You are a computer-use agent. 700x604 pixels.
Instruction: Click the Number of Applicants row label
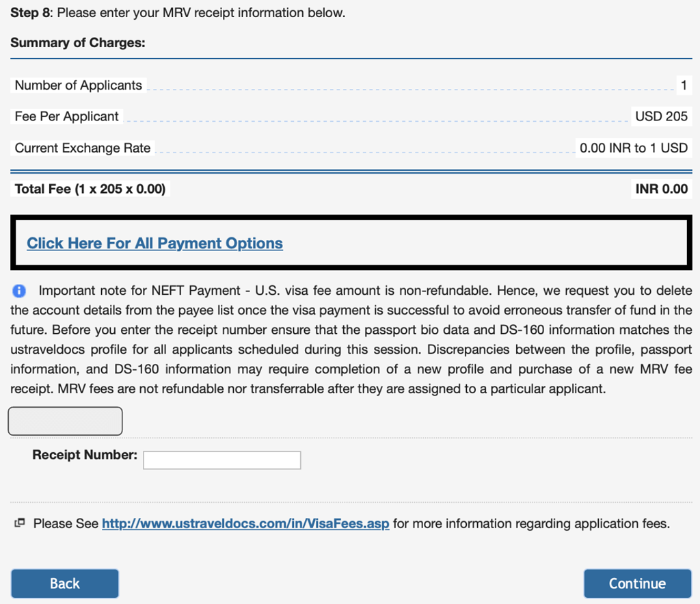[x=77, y=85]
